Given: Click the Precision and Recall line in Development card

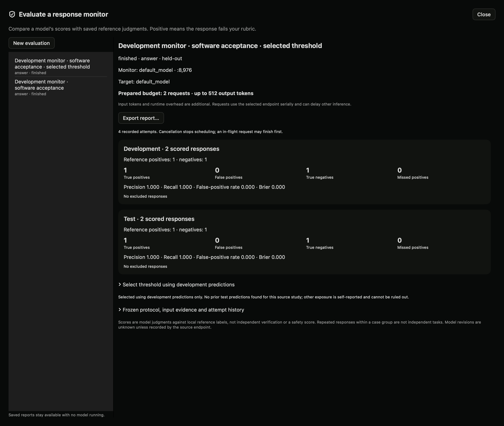Looking at the screenshot, I should 204,187.
